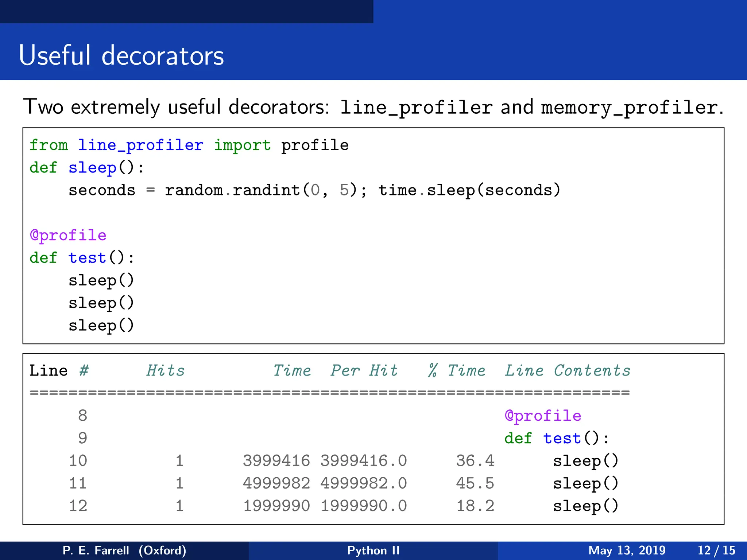Click the 'from line_profiler import profile' code line
Viewport: 747px width, 560px height.
pos(189,145)
